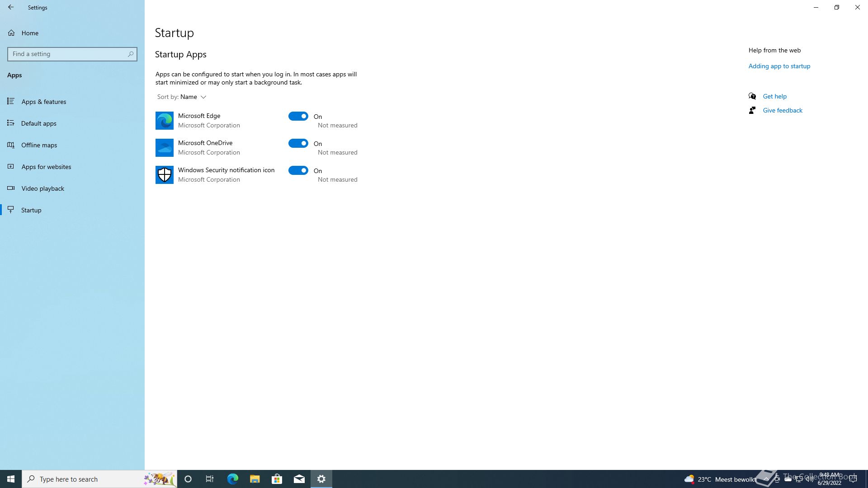
Task: Open the Home settings page
Action: point(72,33)
